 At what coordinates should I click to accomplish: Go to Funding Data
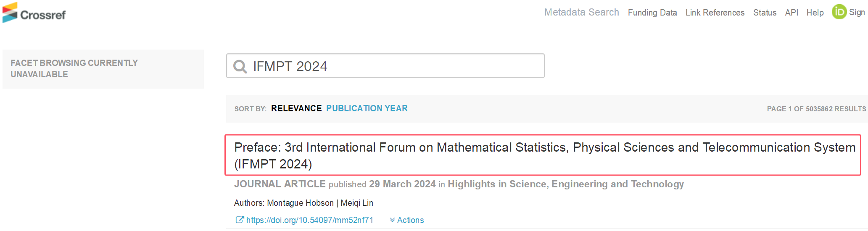(652, 13)
